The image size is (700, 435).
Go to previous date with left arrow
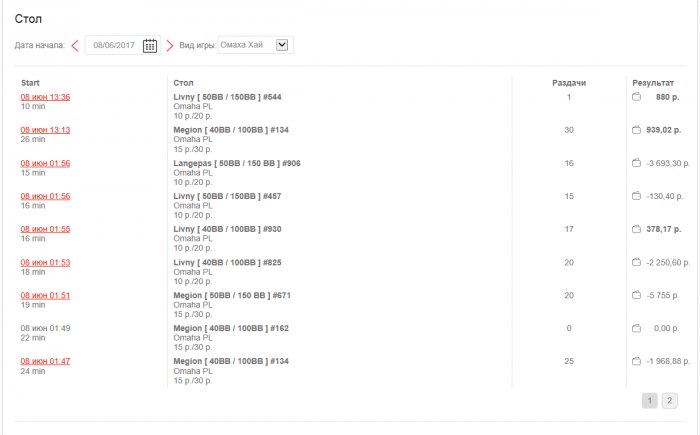click(x=75, y=45)
